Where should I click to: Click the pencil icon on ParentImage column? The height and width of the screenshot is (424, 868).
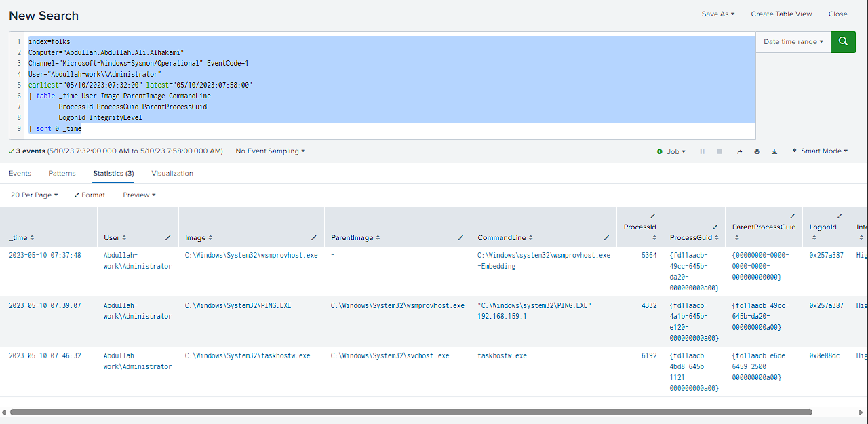460,238
